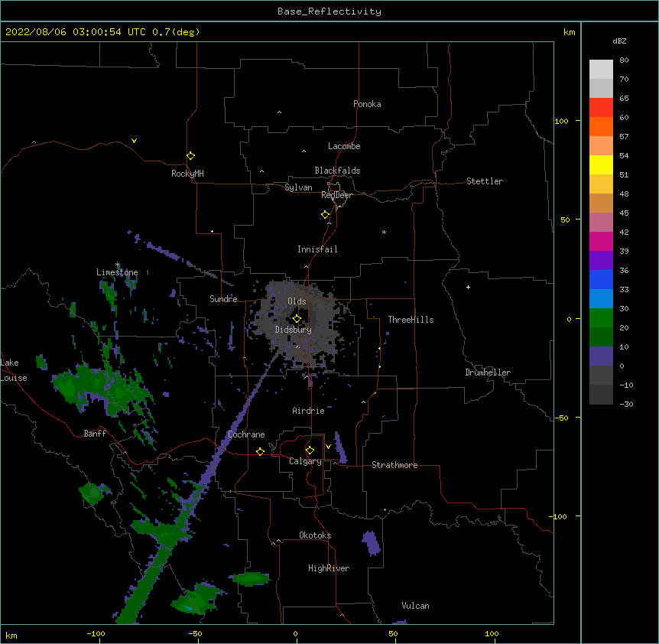Click the Olds town label
The width and height of the screenshot is (659, 644).
point(297,301)
